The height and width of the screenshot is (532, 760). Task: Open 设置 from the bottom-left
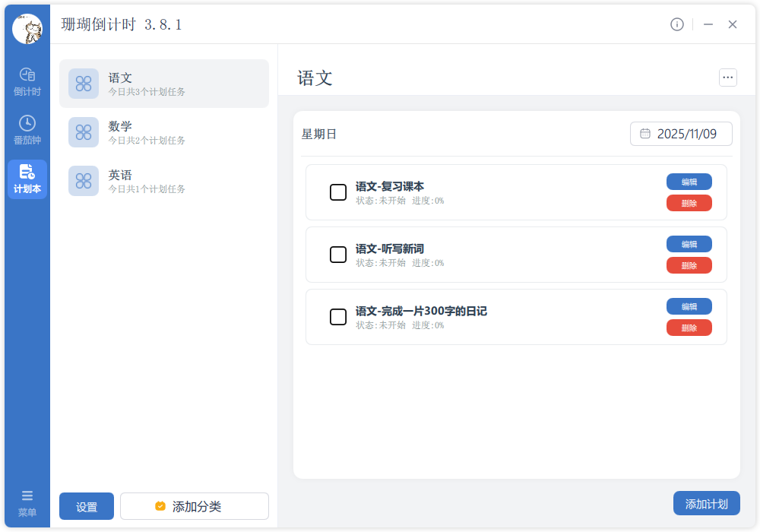[x=86, y=505]
